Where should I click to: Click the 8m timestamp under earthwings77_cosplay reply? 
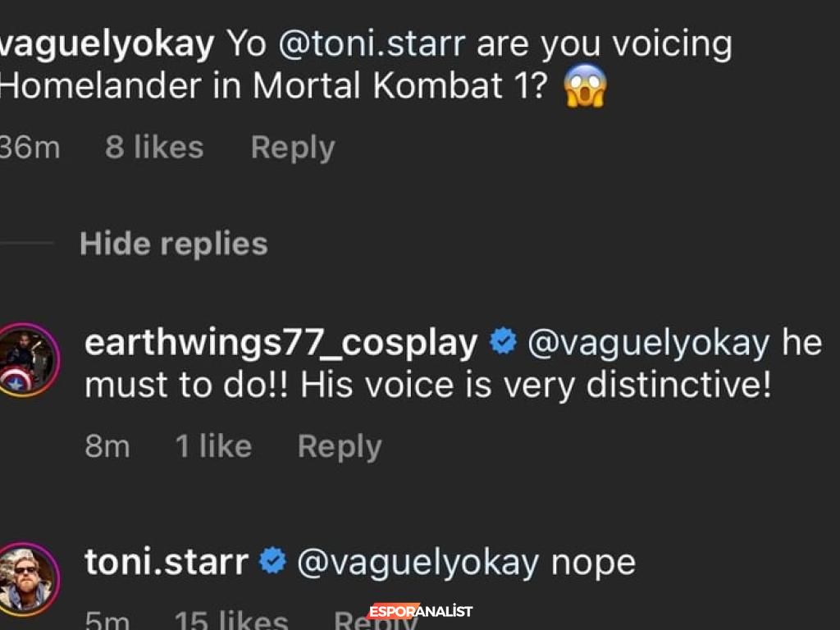coord(107,446)
